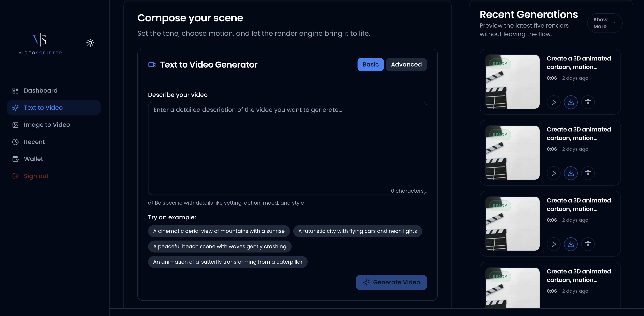Select the futuristic city example prompt
This screenshot has height=316, width=644.
[x=358, y=231]
